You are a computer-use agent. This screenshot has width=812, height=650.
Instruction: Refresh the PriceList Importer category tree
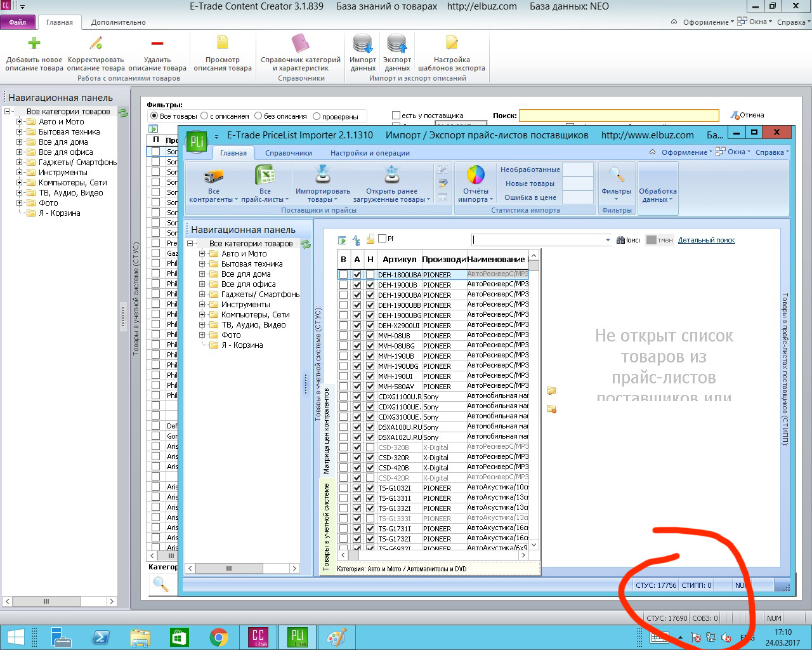(306, 244)
